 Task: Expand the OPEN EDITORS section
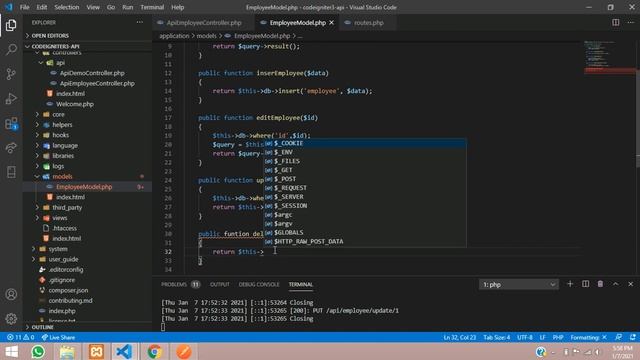point(50,36)
